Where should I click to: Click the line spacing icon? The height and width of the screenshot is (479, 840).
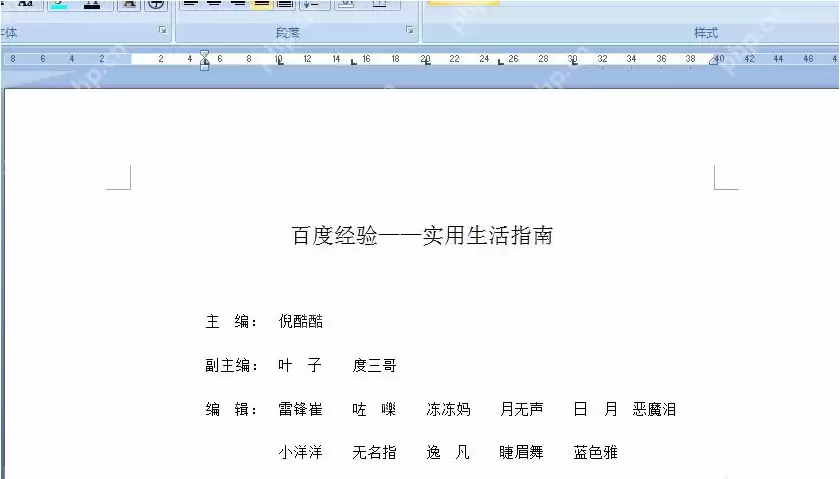311,4
